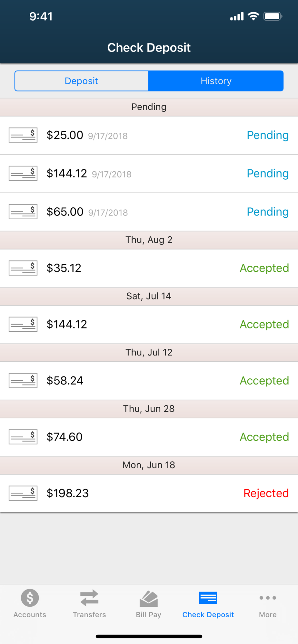Open the $74.60 deposit amount
The height and width of the screenshot is (644, 298).
coord(65,437)
